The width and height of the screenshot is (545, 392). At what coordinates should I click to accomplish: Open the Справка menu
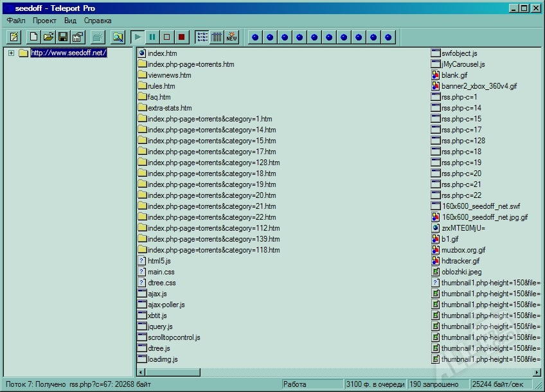click(98, 21)
